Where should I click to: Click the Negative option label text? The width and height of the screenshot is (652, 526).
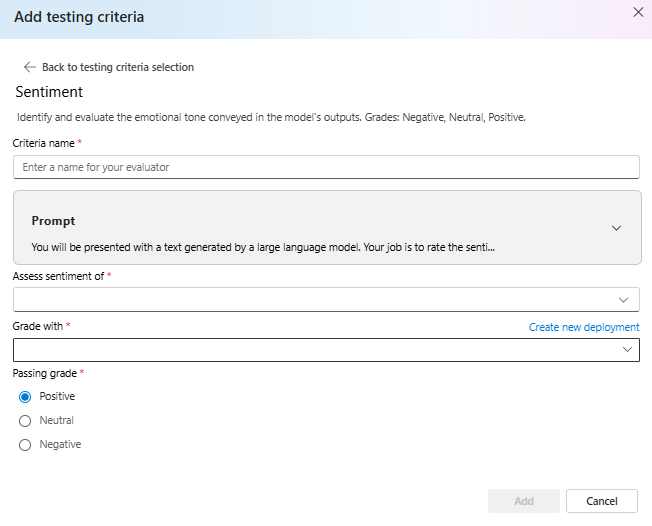60,445
